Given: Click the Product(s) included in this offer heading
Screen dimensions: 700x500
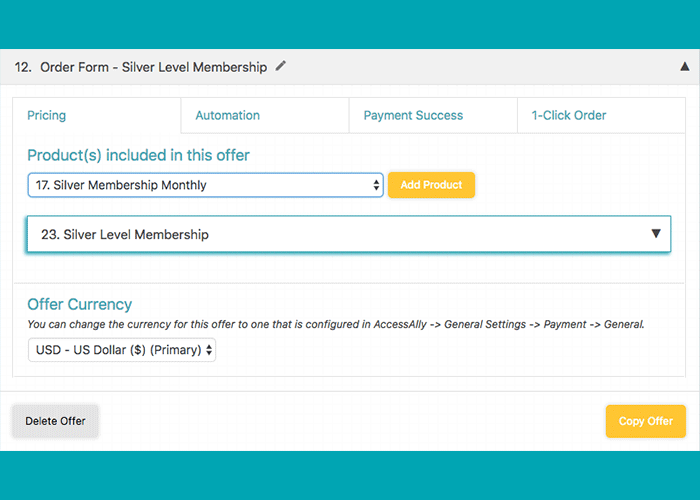Looking at the screenshot, I should coord(138,155).
